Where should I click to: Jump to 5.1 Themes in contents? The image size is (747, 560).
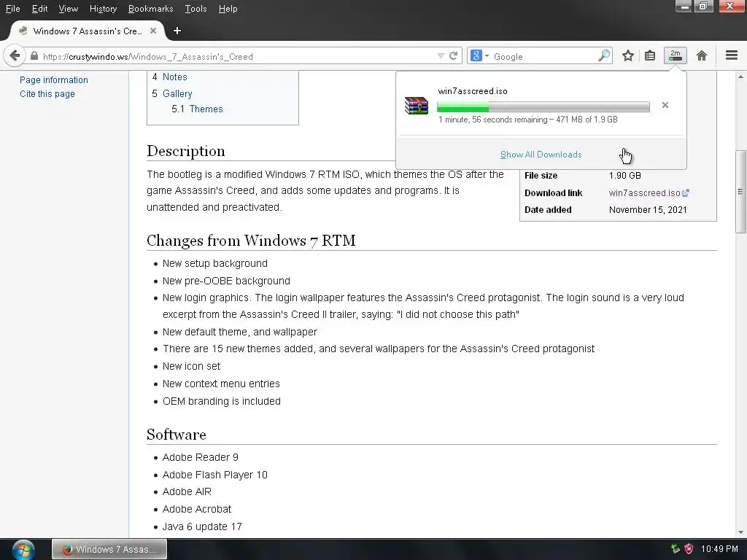(x=197, y=109)
